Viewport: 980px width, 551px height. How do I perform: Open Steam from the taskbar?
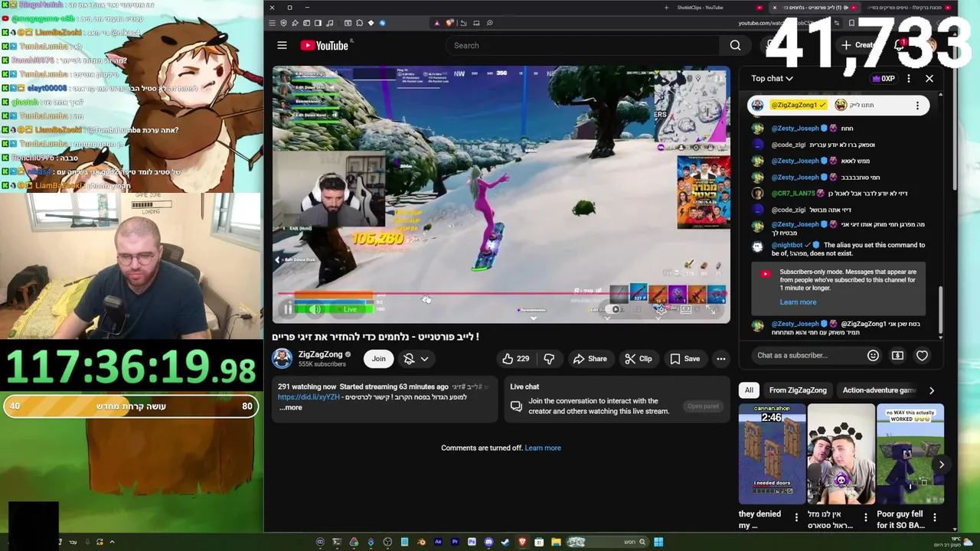pyautogui.click(x=505, y=542)
